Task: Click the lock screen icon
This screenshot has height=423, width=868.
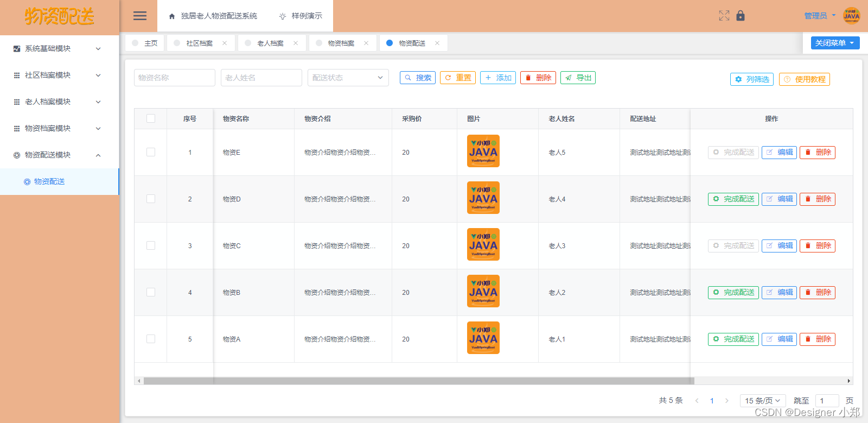Action: (741, 16)
